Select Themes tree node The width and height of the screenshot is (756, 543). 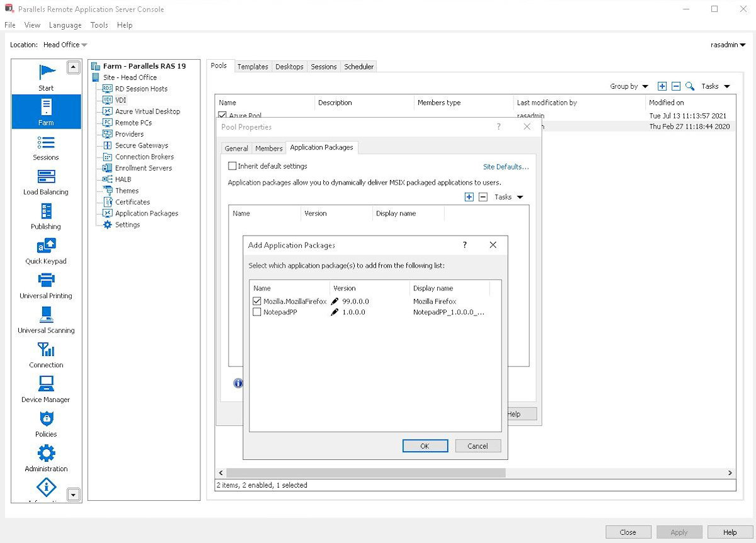coord(126,191)
